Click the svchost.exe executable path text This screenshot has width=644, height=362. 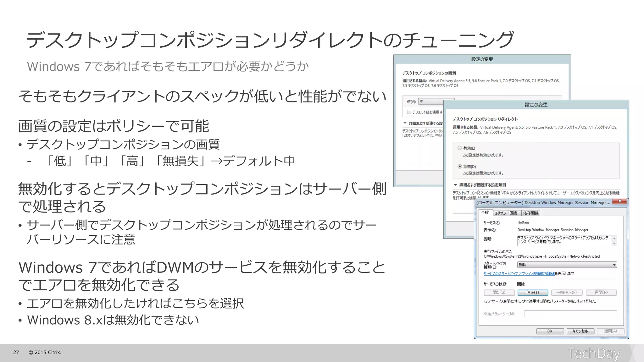pyautogui.click(x=541, y=256)
